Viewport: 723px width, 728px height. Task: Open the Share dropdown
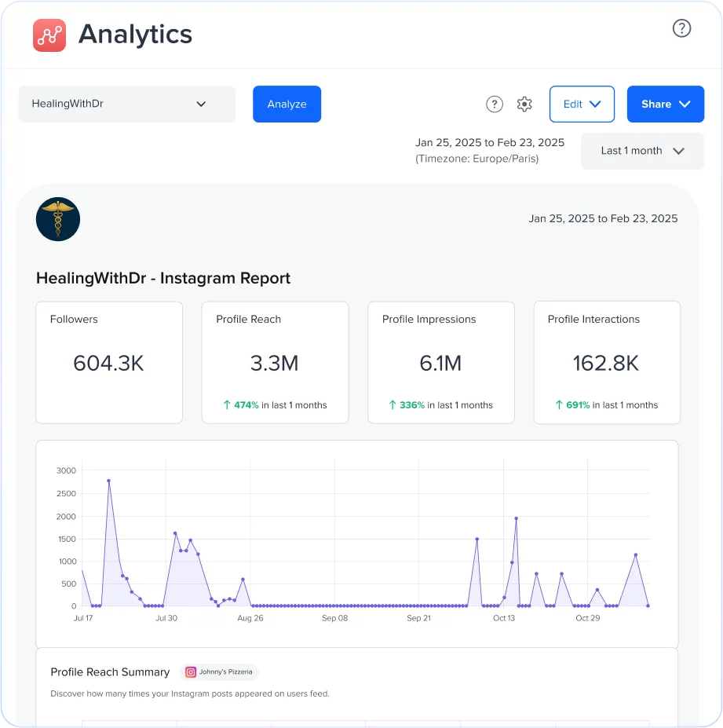pyautogui.click(x=666, y=104)
